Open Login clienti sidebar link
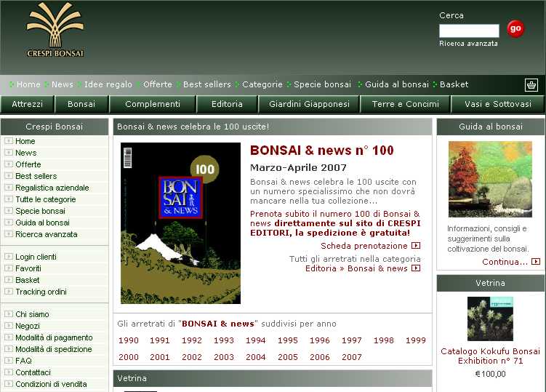Image resolution: width=546 pixels, height=392 pixels. (36, 257)
